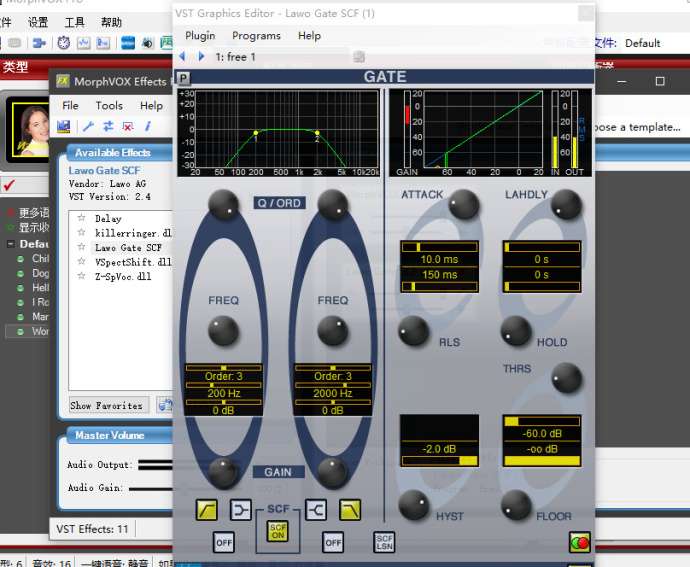
Task: Click the P preset button in GATE header
Action: (x=184, y=78)
